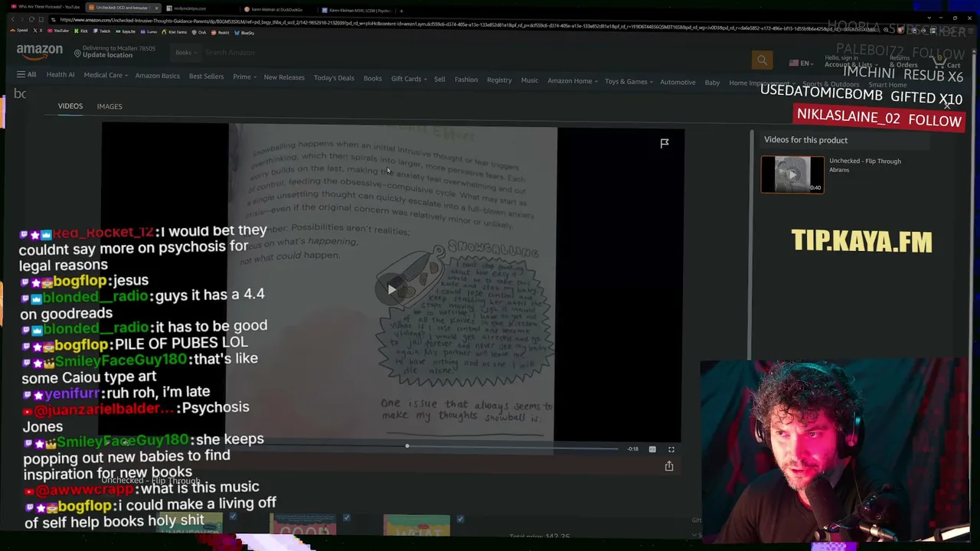The width and height of the screenshot is (980, 551).
Task: Open Amazon Basics in the nav bar
Action: click(158, 76)
